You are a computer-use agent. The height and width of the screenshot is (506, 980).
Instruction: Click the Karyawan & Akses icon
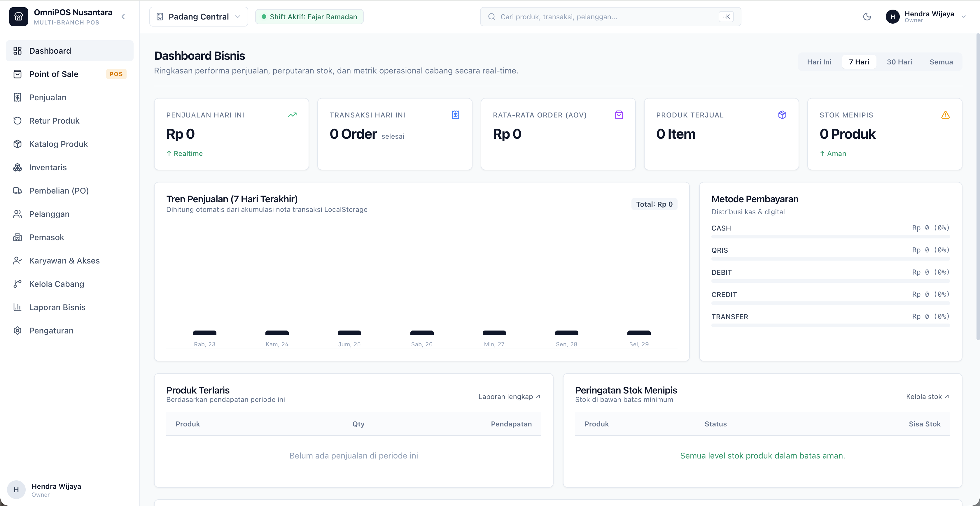pyautogui.click(x=17, y=260)
